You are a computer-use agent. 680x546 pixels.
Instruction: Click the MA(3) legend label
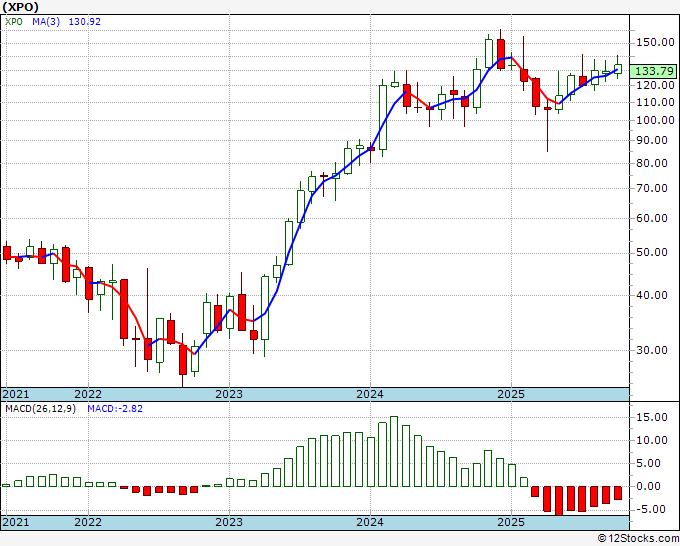46,22
